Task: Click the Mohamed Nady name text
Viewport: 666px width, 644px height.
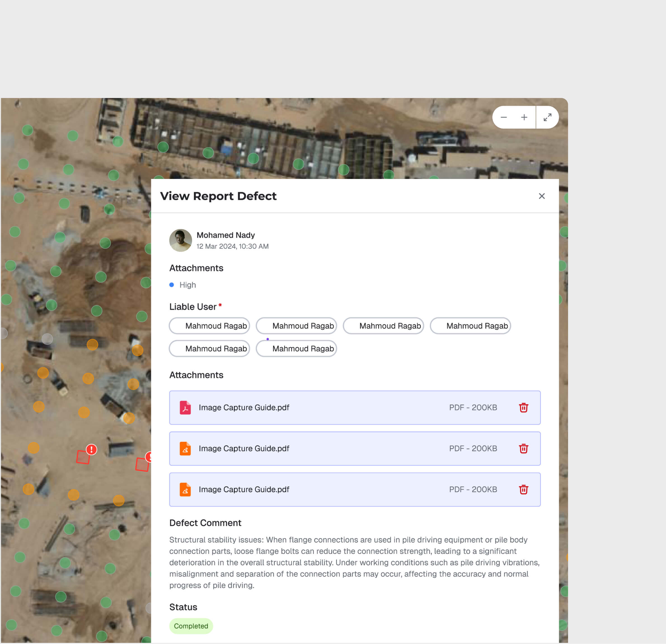Action: point(226,235)
